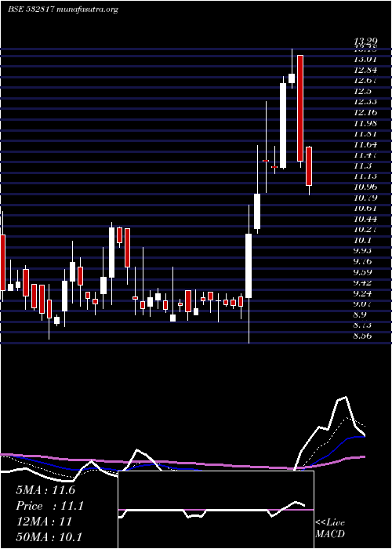Click the 11.98 price axis label
The height and width of the screenshot is (549, 392).
(x=366, y=123)
